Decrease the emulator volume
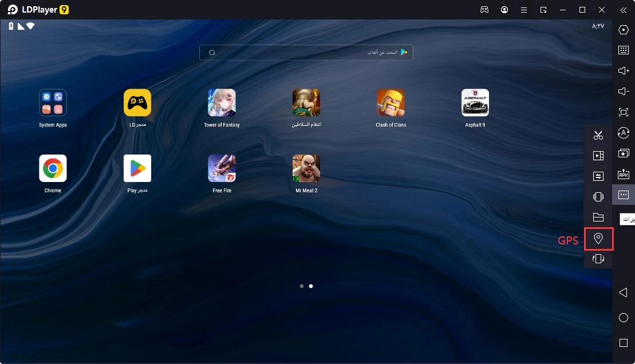Screen dimensions: 635x364 [624, 92]
